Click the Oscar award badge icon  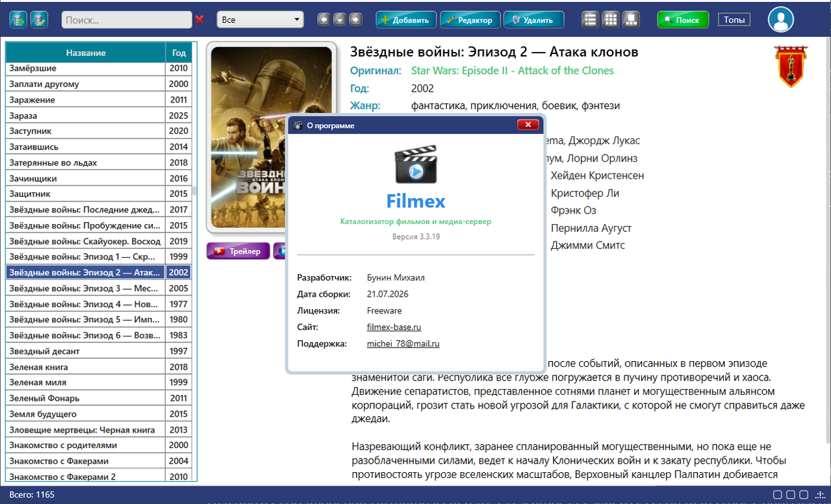[x=790, y=66]
